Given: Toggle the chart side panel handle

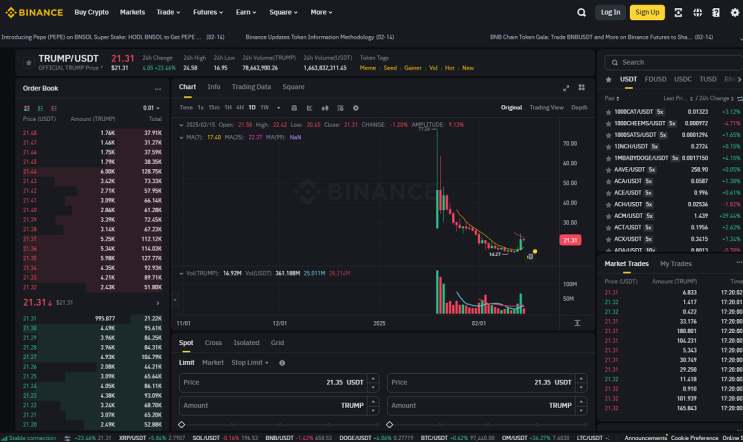Looking at the screenshot, I should (x=175, y=299).
